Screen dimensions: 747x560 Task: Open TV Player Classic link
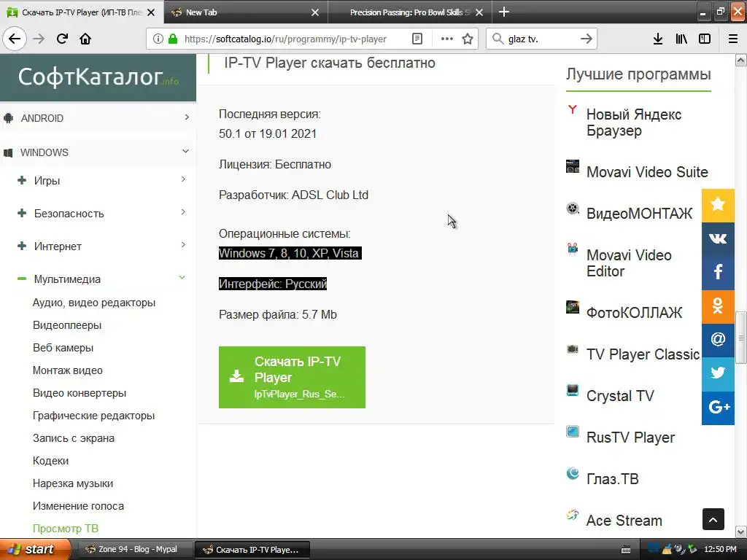(x=643, y=354)
